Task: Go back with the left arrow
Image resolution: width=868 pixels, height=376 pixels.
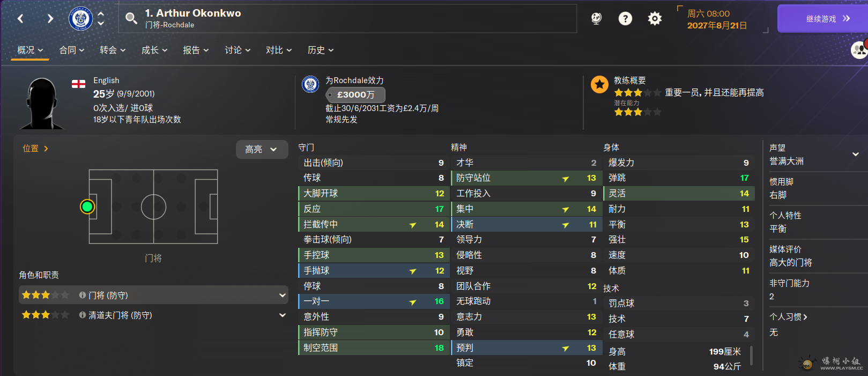Action: [x=20, y=19]
